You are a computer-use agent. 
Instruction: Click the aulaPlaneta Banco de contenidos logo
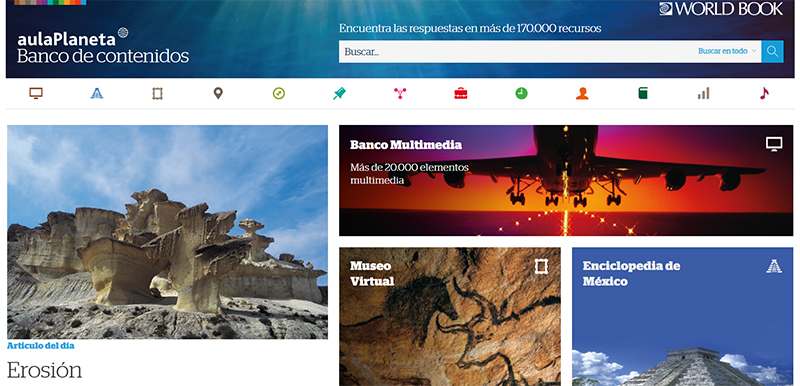pyautogui.click(x=103, y=47)
